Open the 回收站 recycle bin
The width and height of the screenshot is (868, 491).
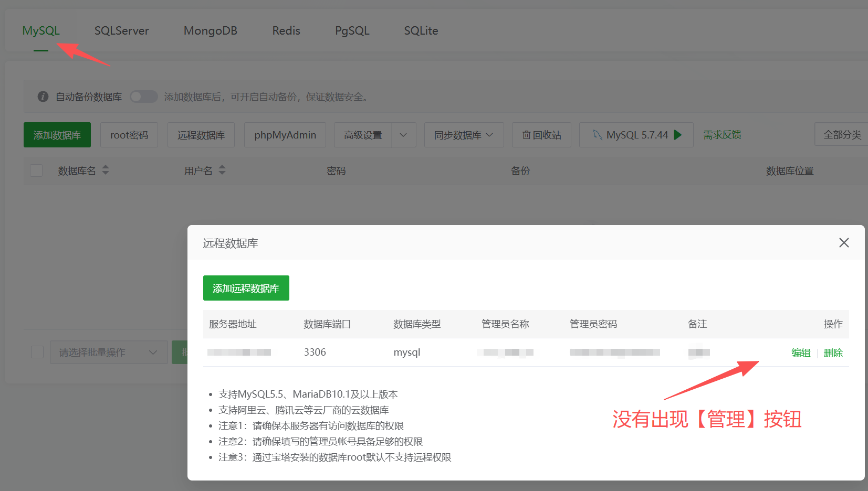(x=541, y=135)
